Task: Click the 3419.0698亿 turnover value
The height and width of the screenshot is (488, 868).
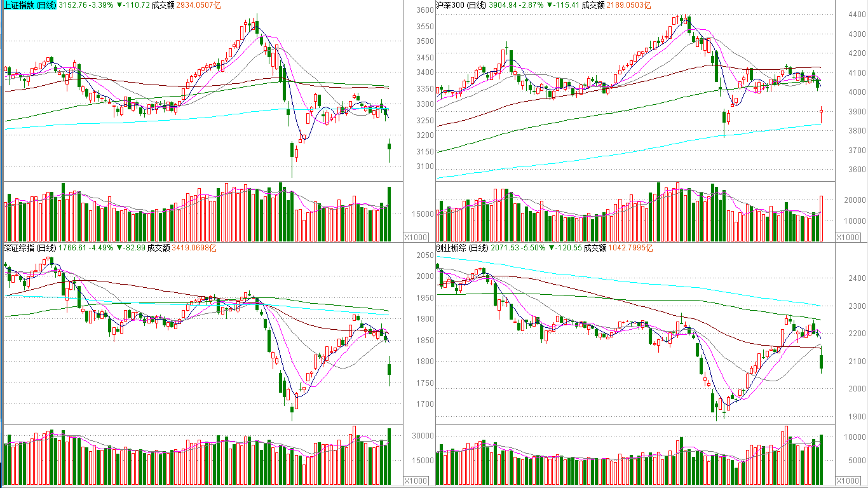Action: pos(194,248)
